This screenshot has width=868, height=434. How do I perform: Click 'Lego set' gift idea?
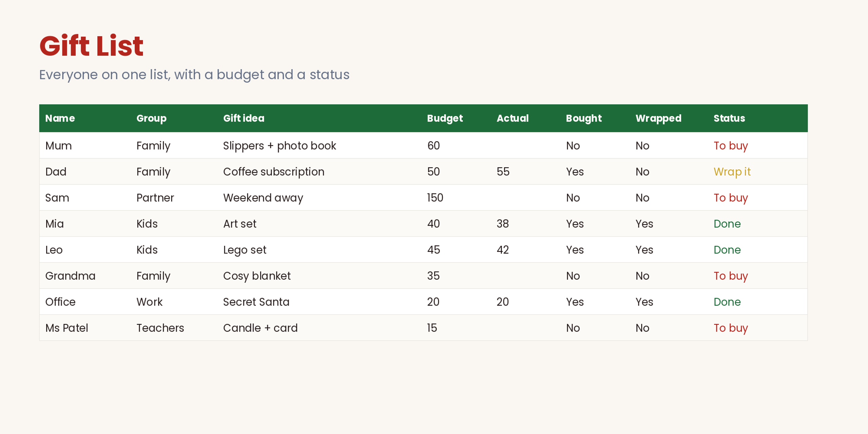pyautogui.click(x=245, y=250)
